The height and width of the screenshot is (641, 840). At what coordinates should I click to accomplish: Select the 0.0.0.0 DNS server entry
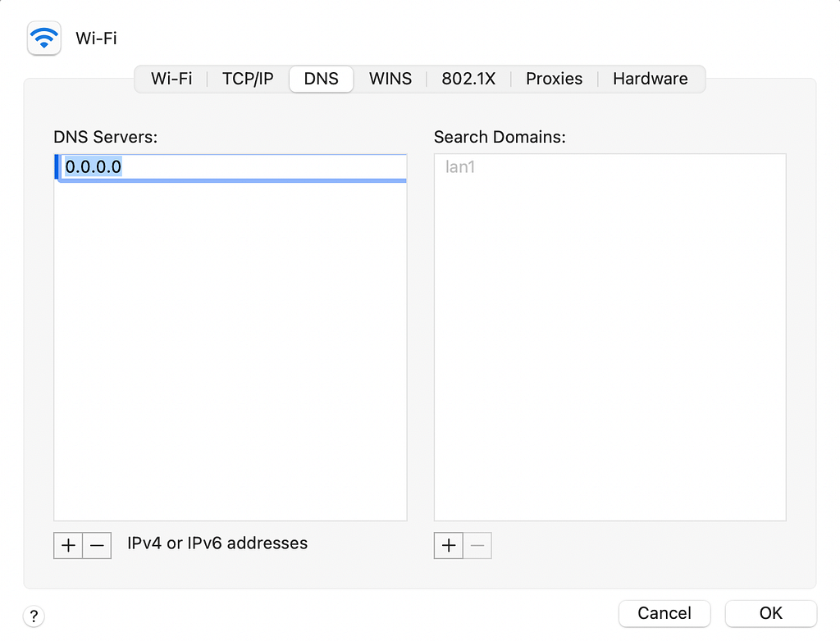(93, 166)
